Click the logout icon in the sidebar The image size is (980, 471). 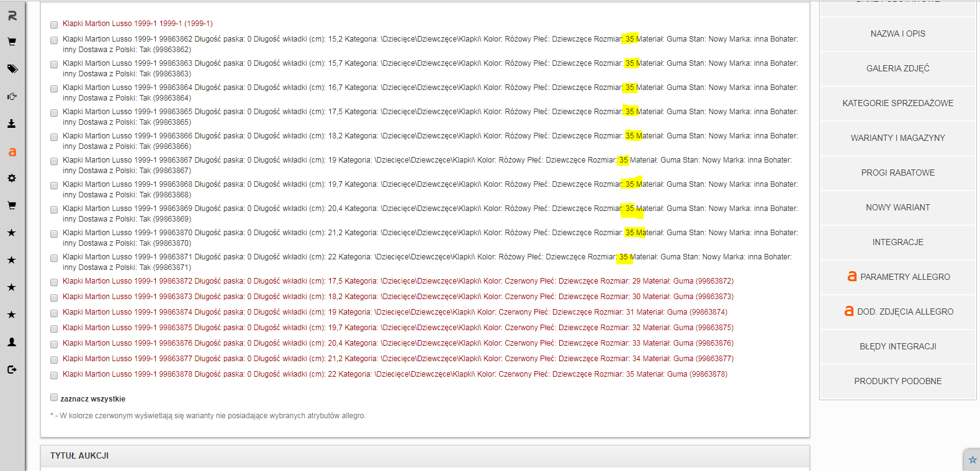point(12,370)
